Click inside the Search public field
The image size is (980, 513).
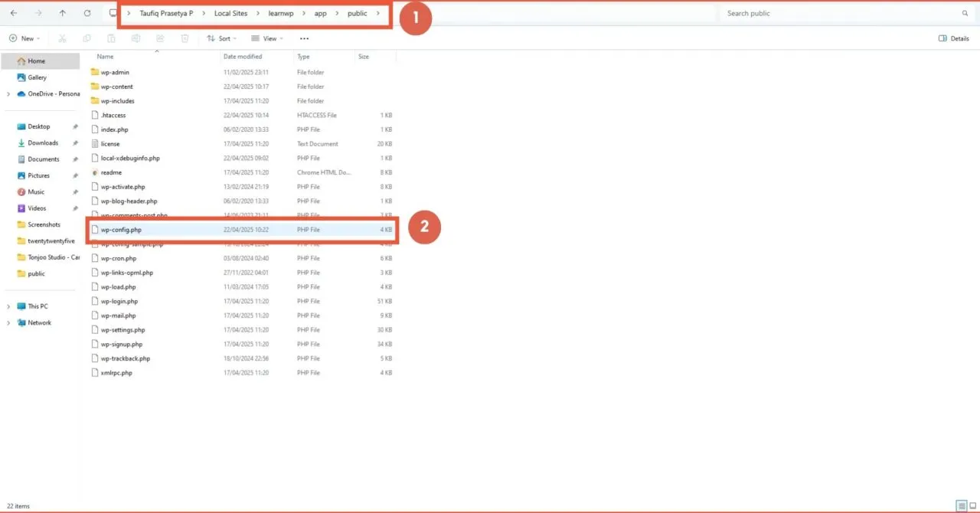835,13
